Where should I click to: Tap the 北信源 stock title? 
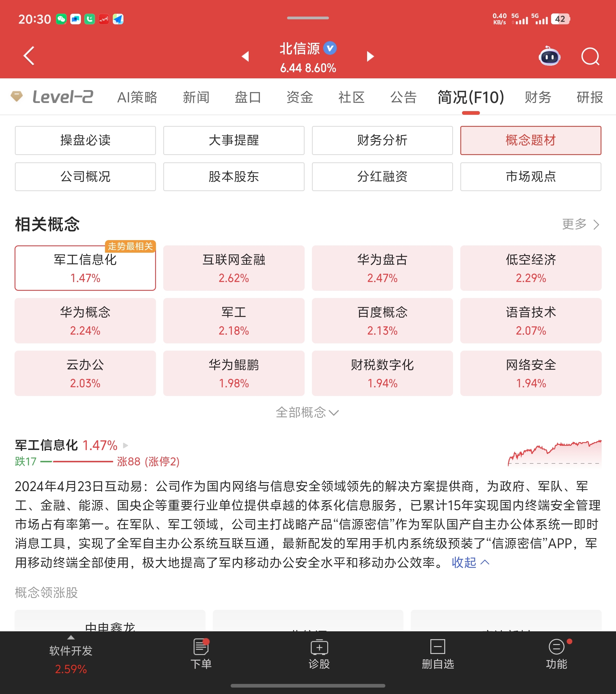point(300,49)
